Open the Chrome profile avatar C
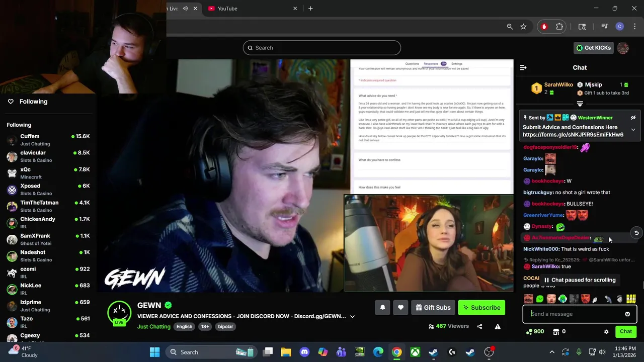This screenshot has width=644, height=362. 620,27
